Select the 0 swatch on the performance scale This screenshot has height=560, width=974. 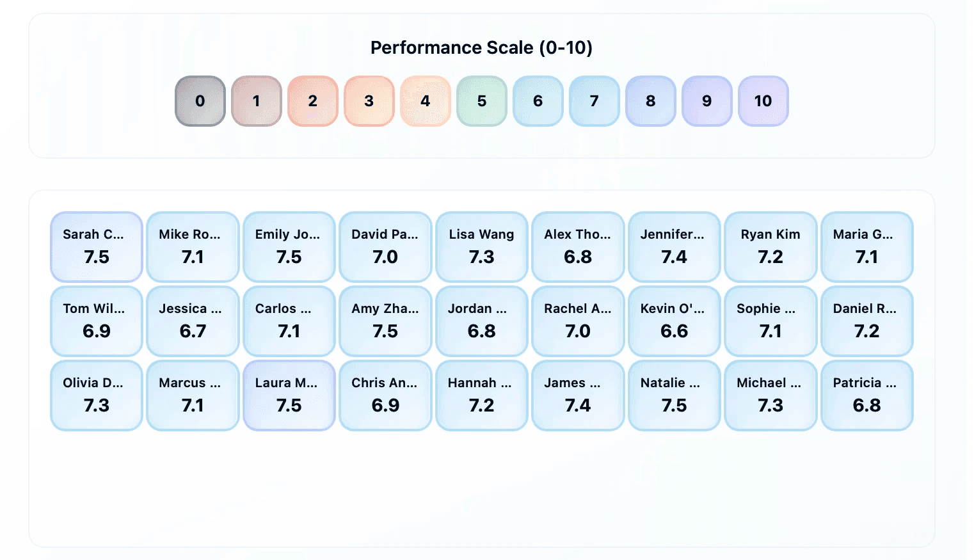[x=200, y=100]
